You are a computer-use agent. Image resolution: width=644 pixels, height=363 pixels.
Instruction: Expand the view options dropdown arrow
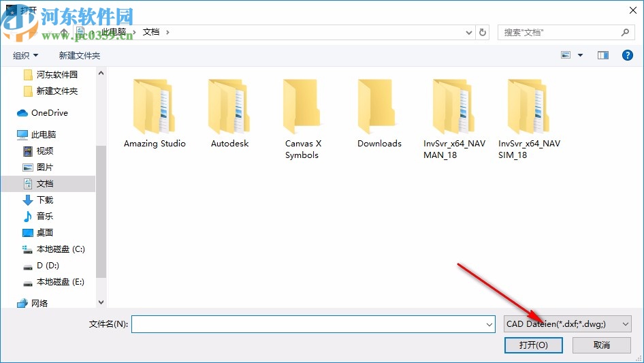(x=580, y=55)
